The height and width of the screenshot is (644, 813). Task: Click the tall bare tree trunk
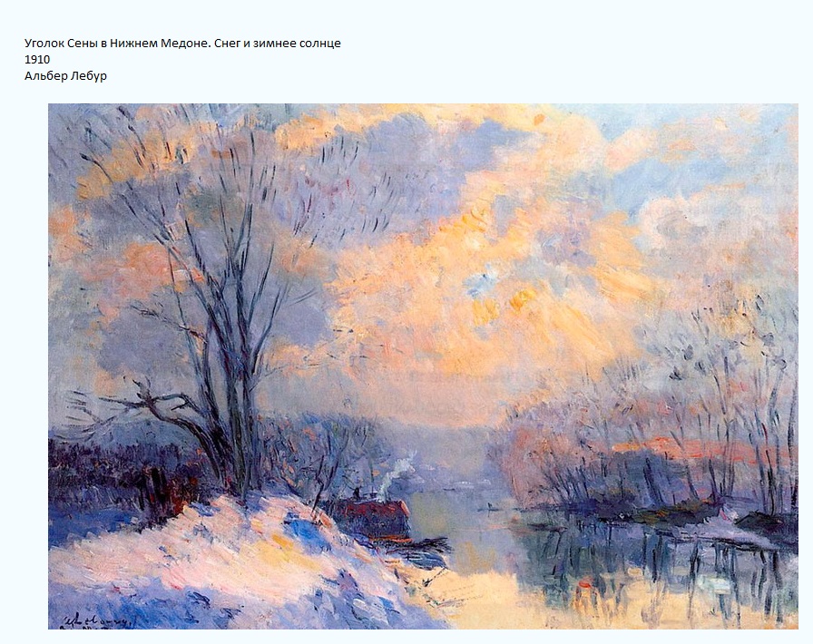click(x=238, y=363)
